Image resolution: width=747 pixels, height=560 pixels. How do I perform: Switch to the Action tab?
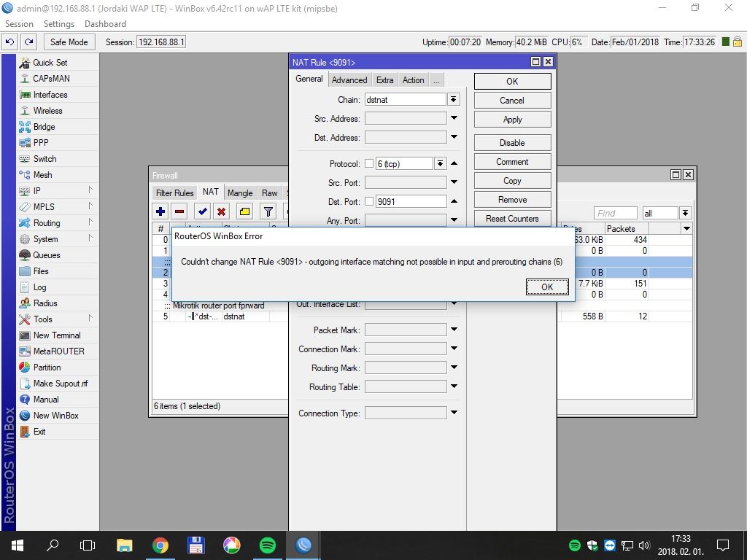coord(413,80)
